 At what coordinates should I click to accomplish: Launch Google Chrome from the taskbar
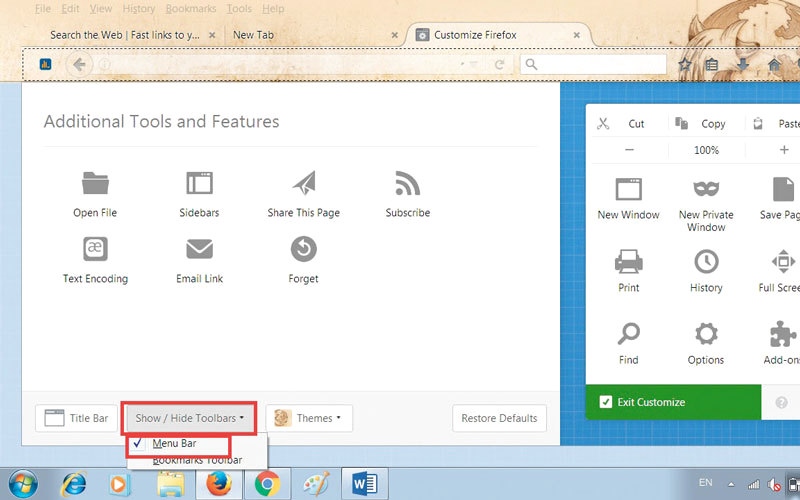pos(266,484)
